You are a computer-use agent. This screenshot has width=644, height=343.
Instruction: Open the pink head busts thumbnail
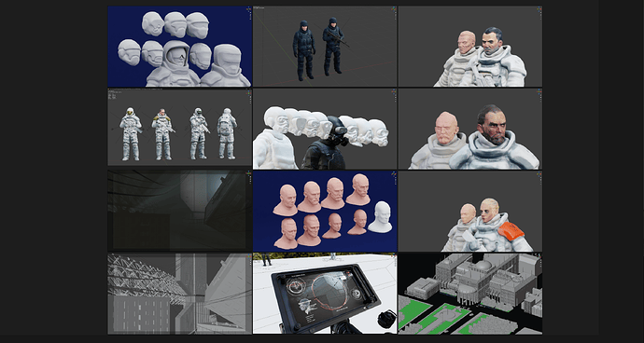(x=325, y=211)
